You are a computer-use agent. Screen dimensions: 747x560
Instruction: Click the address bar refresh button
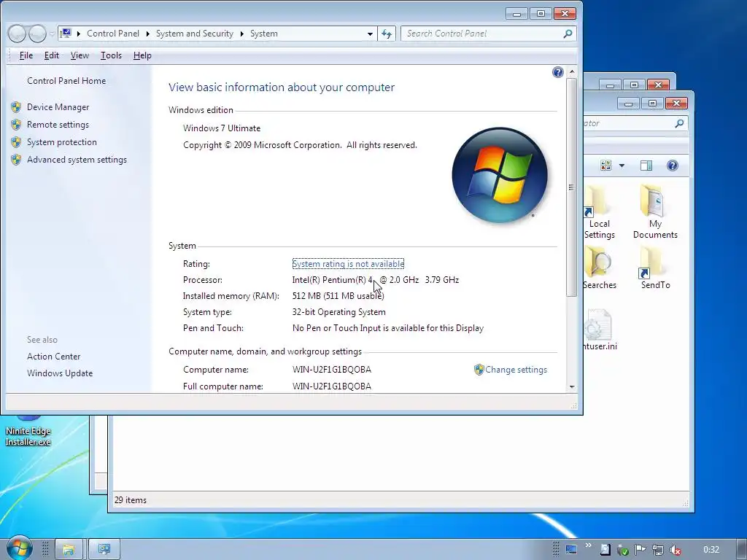point(387,34)
